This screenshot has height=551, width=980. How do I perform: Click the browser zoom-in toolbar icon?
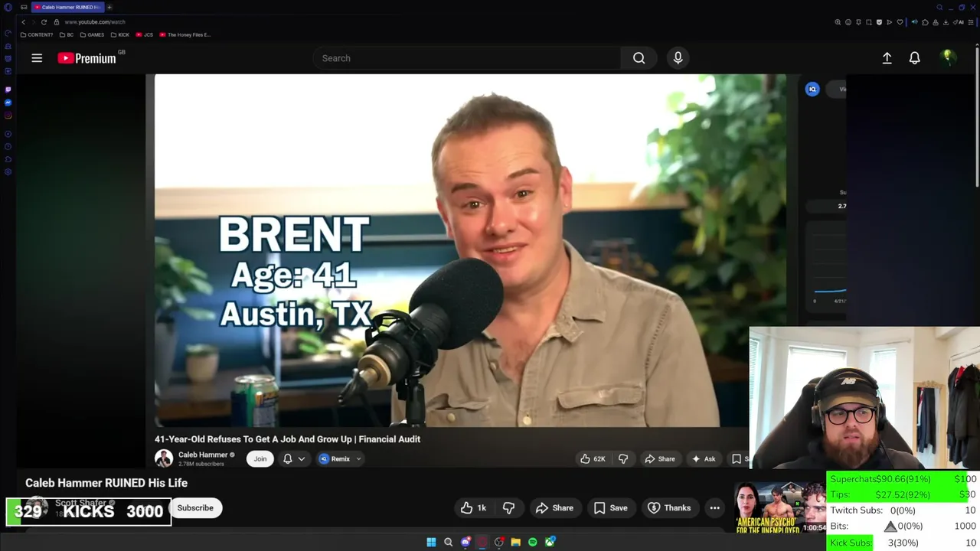click(838, 22)
